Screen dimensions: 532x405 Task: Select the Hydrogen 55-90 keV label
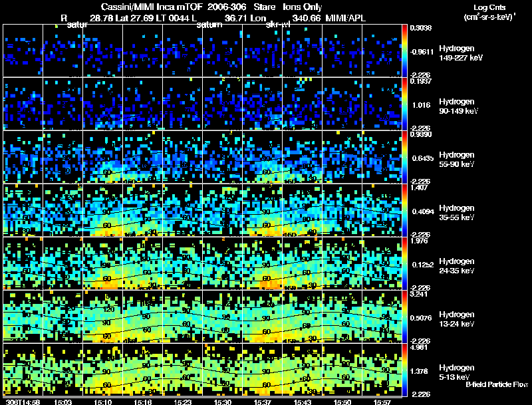[457, 160]
